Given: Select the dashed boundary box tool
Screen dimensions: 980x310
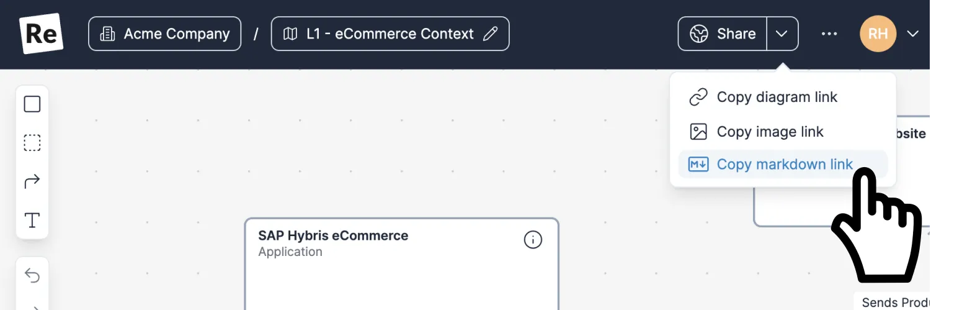Looking at the screenshot, I should pyautogui.click(x=32, y=143).
